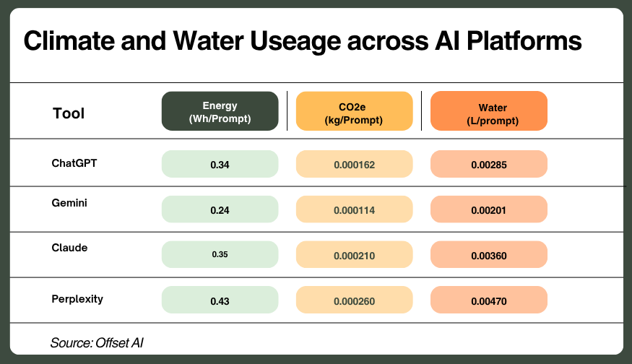Image resolution: width=632 pixels, height=364 pixels.
Task: Click Claude CO2e value 0.000210
Action: point(355,255)
